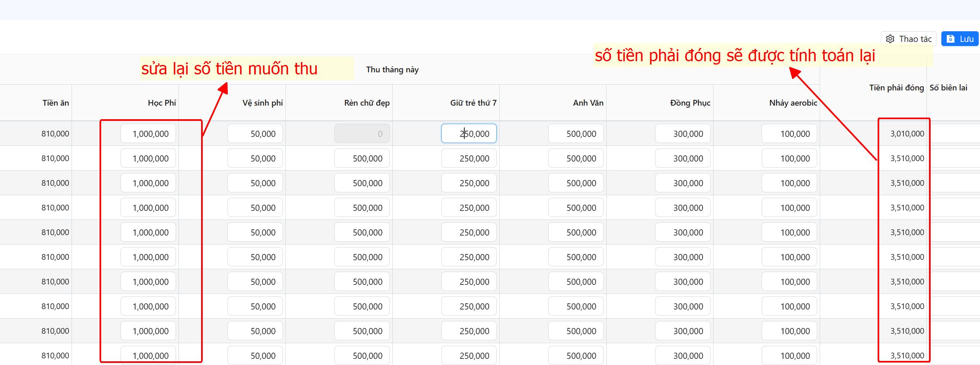
Task: Edit Rèn chữ đẹp amount in second row
Action: (362, 158)
